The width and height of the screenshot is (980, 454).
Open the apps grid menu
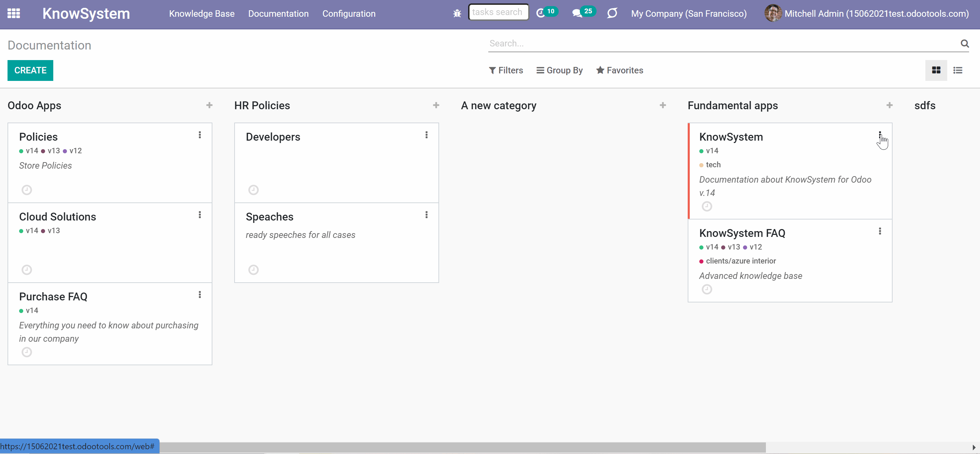(14, 14)
